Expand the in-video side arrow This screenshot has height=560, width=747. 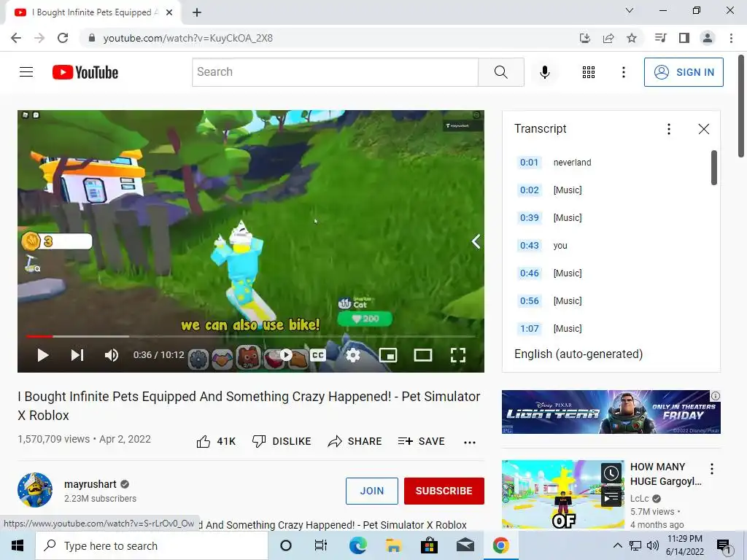(x=476, y=241)
